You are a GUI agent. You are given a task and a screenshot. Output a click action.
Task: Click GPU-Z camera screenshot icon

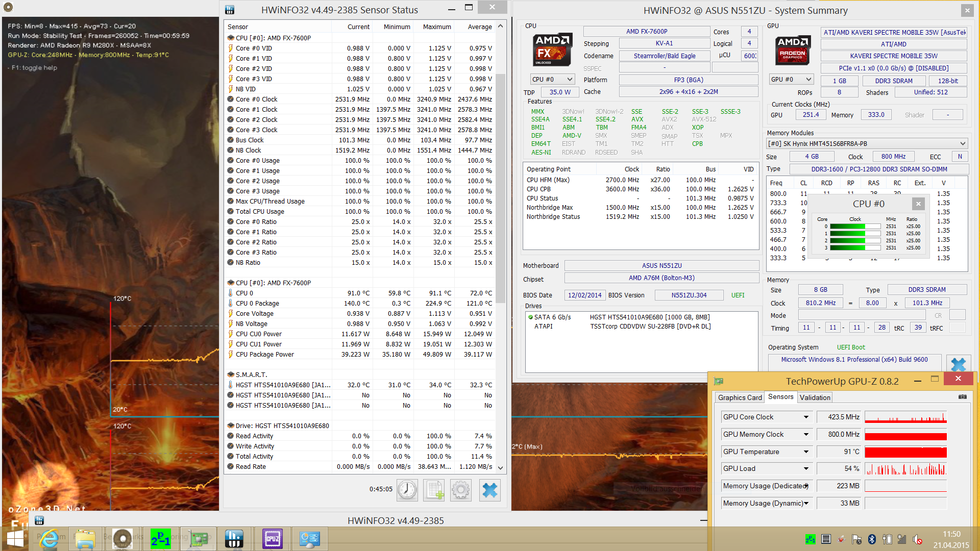962,397
